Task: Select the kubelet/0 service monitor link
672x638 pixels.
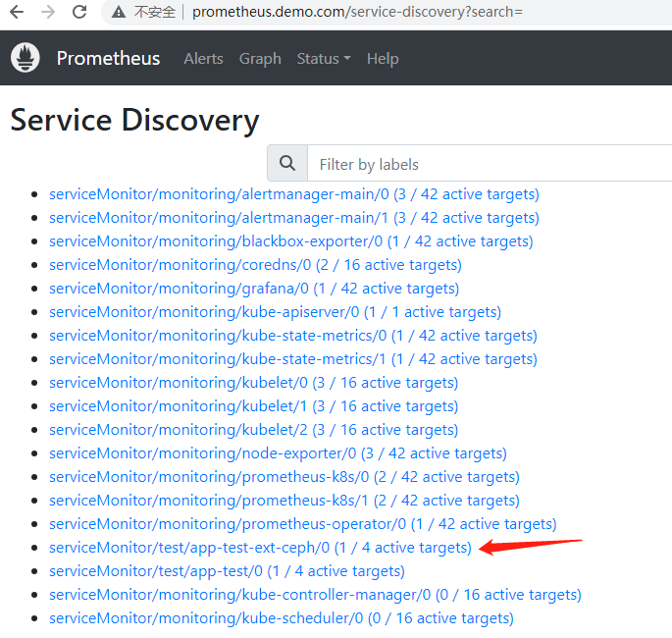Action: [x=254, y=383]
